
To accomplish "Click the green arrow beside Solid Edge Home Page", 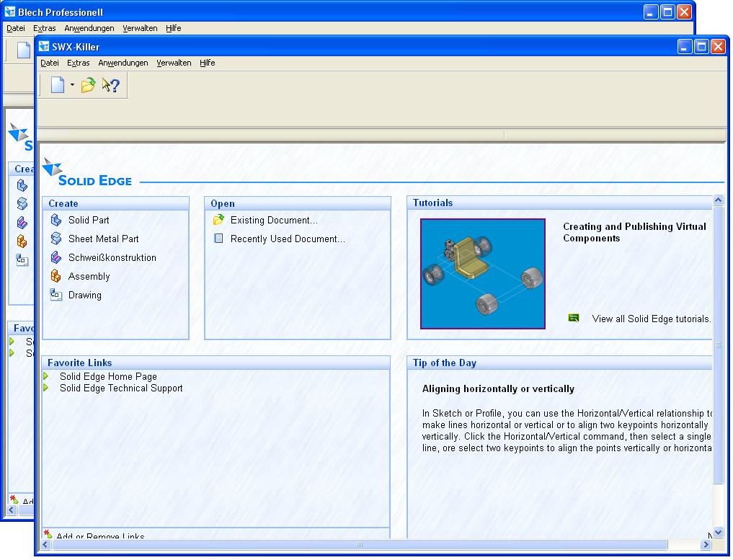I will point(46,375).
